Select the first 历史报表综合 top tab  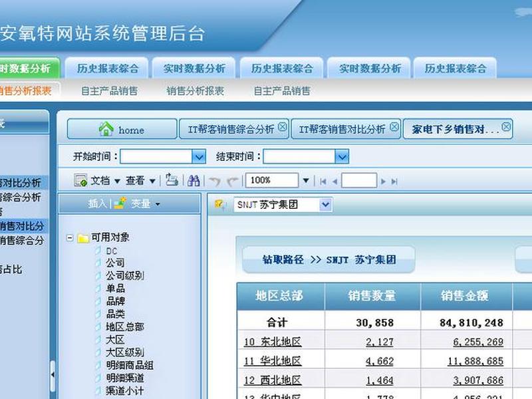(107, 68)
